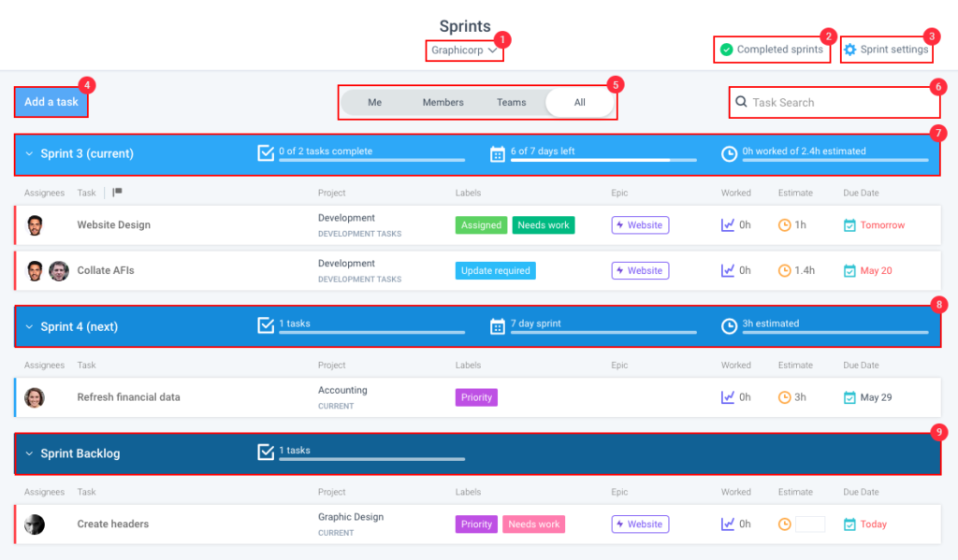This screenshot has height=560, width=958.
Task: Click the Add a task button
Action: click(x=51, y=102)
